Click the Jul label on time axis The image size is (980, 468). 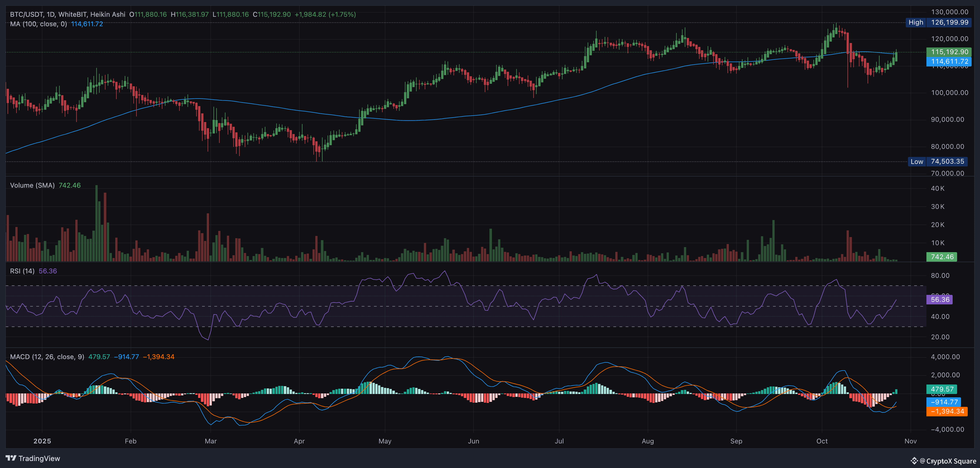coord(559,441)
